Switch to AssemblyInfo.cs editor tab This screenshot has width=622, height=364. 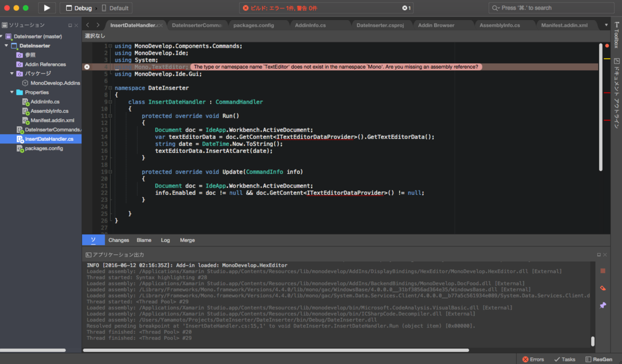click(x=499, y=25)
